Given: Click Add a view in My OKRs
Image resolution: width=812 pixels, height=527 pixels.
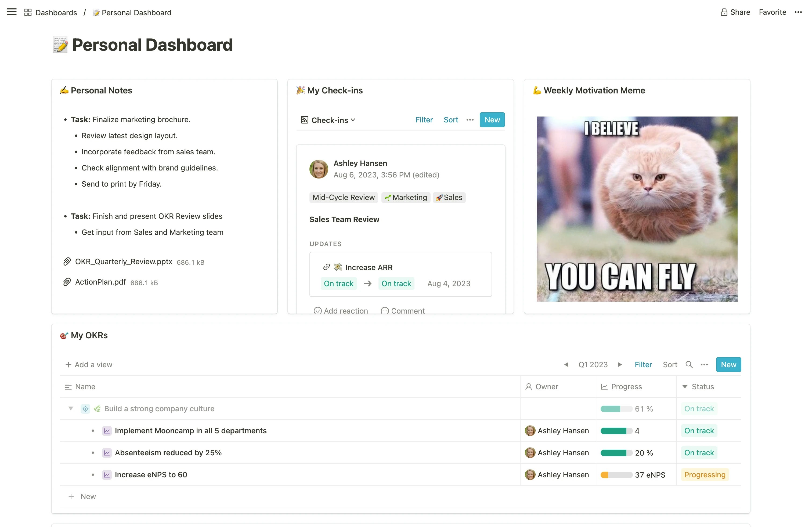Looking at the screenshot, I should point(89,365).
